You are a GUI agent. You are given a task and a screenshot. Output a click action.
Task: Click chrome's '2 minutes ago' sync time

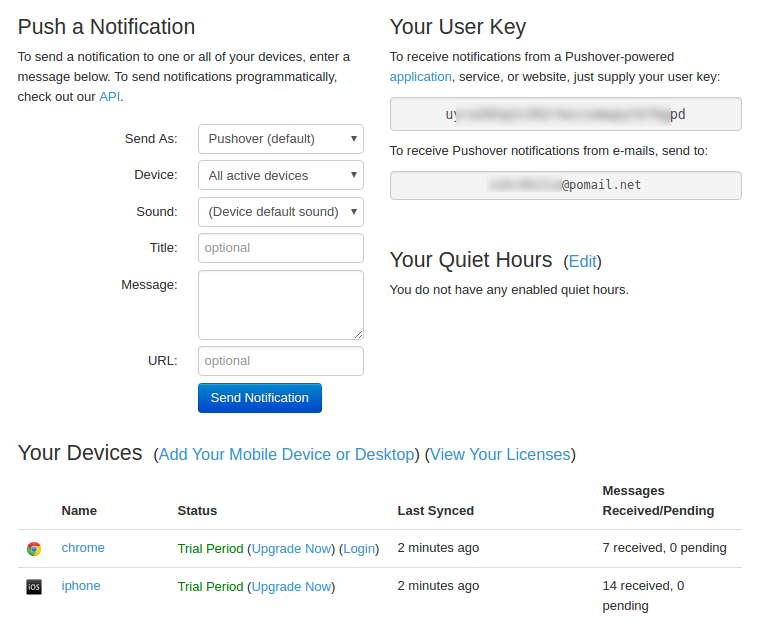click(x=438, y=547)
